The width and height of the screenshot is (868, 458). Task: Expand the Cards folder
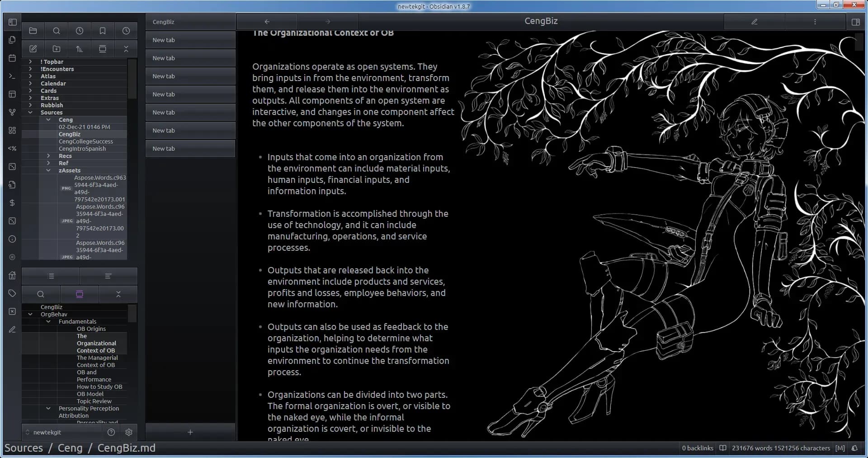[x=30, y=91]
